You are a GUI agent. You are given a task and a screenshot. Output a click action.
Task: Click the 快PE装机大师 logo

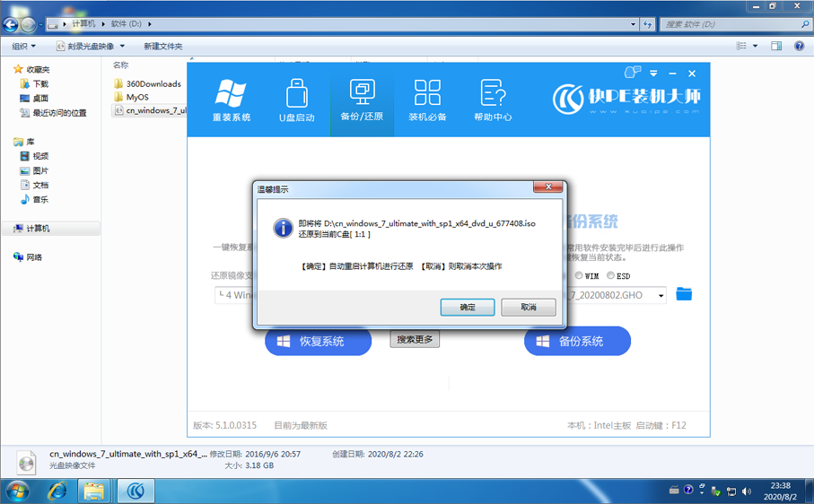tap(626, 99)
